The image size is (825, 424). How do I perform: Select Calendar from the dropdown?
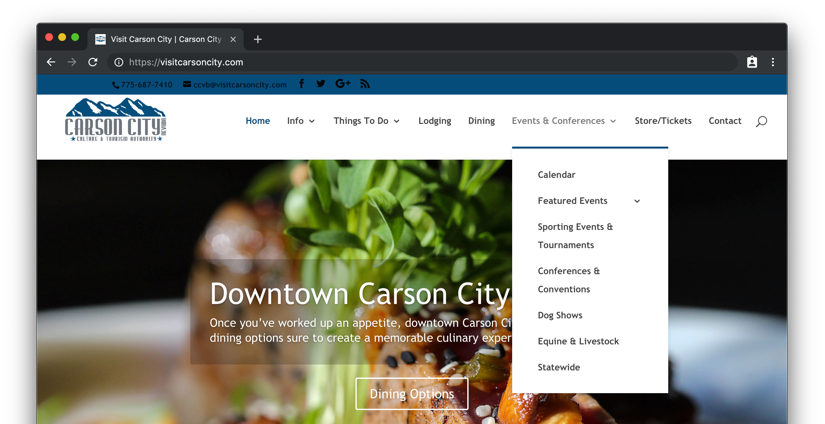point(556,175)
